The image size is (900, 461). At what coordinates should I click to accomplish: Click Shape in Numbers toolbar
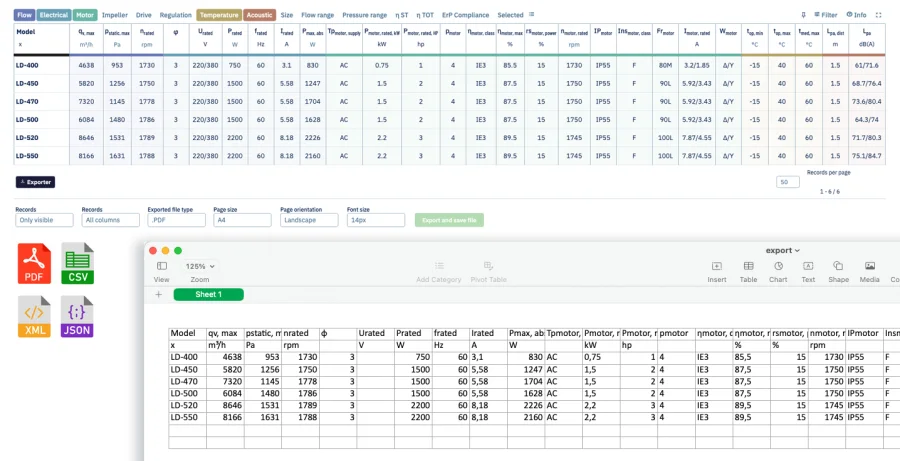pyautogui.click(x=838, y=272)
